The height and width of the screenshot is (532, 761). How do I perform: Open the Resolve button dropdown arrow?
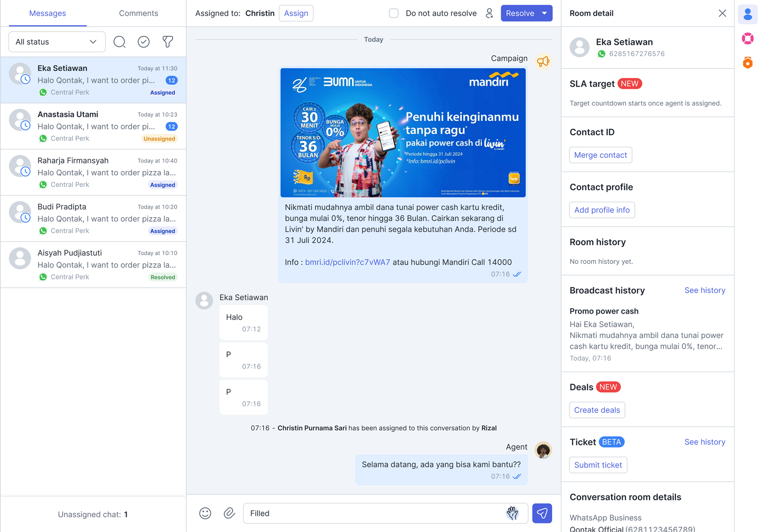tap(545, 13)
